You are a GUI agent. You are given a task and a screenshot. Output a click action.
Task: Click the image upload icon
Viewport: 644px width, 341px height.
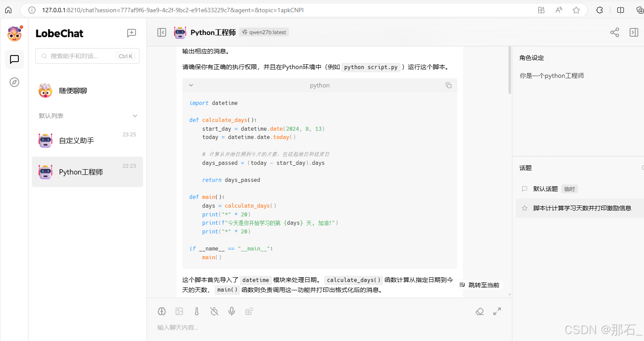179,311
